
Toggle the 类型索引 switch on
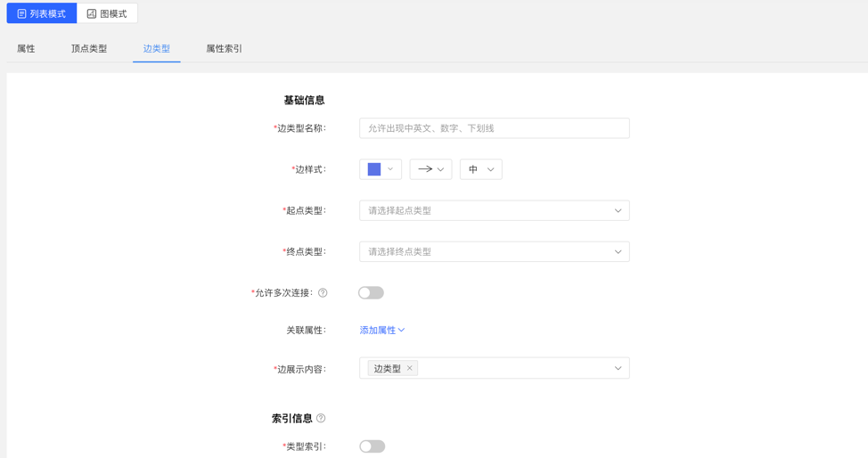click(x=372, y=446)
